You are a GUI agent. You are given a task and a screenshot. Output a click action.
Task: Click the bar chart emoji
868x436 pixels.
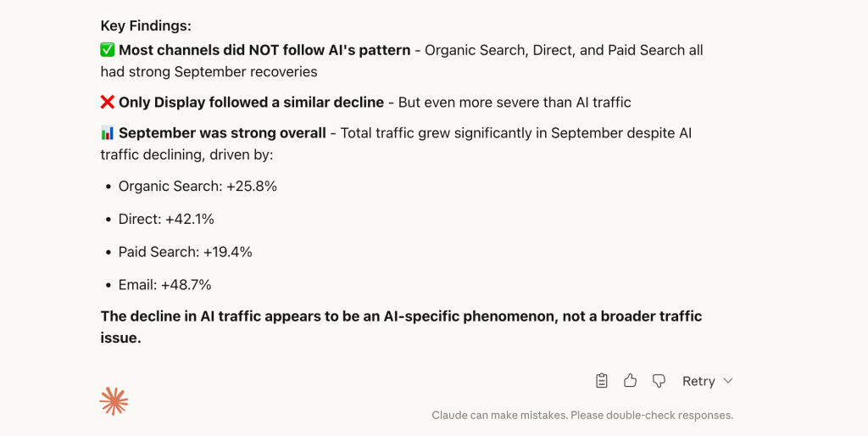point(108,133)
